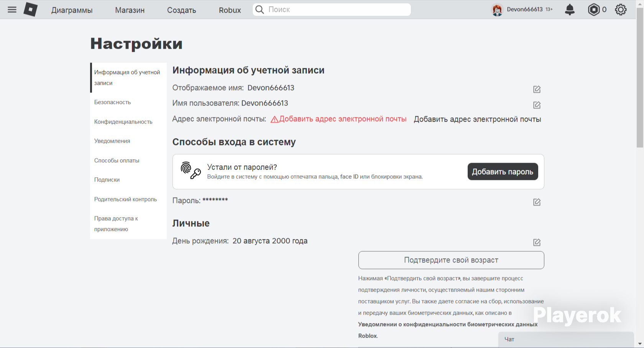Focus the Поиск search field
This screenshot has height=348, width=644.
click(x=332, y=10)
